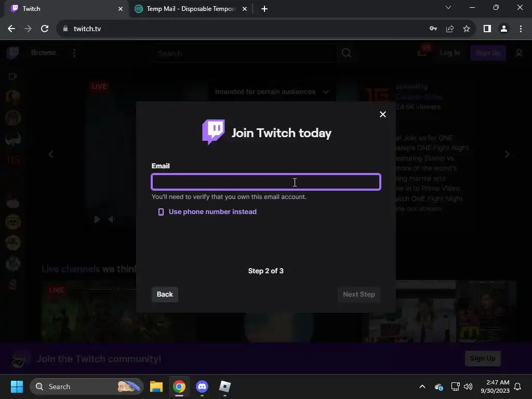Open saved passwords key icon

(x=433, y=29)
